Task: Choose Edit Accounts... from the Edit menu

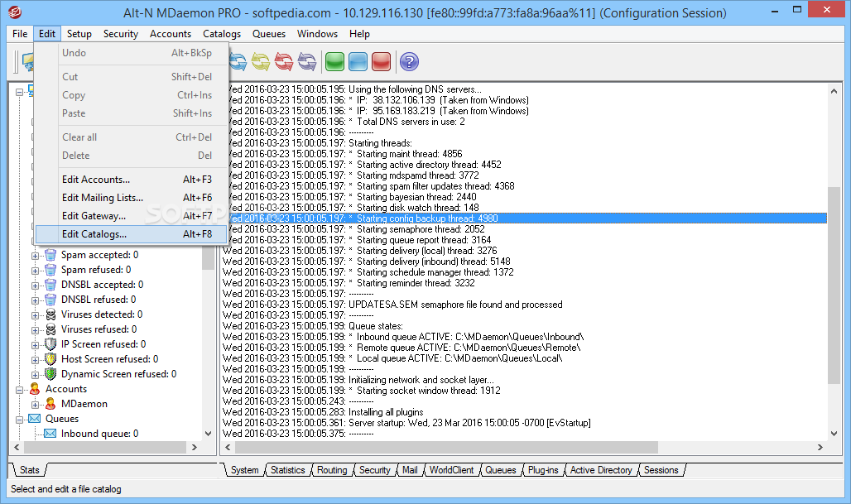Action: [x=132, y=180]
